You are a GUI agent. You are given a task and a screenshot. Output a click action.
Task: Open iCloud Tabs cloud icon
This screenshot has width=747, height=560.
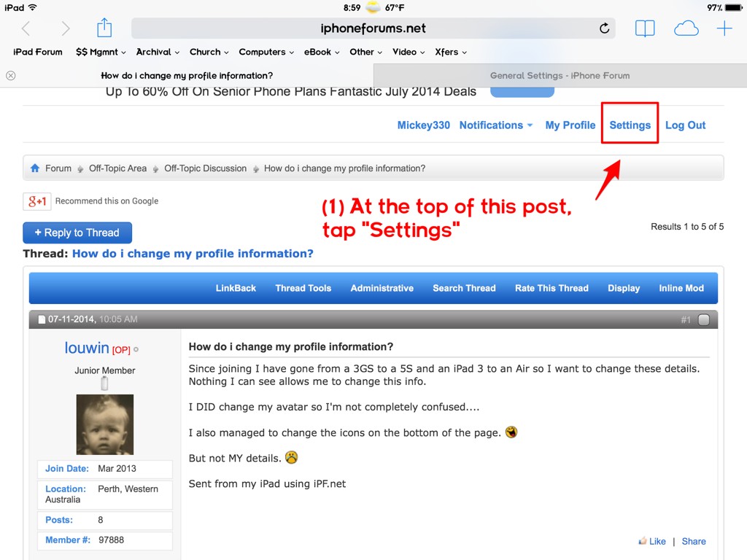coord(686,28)
